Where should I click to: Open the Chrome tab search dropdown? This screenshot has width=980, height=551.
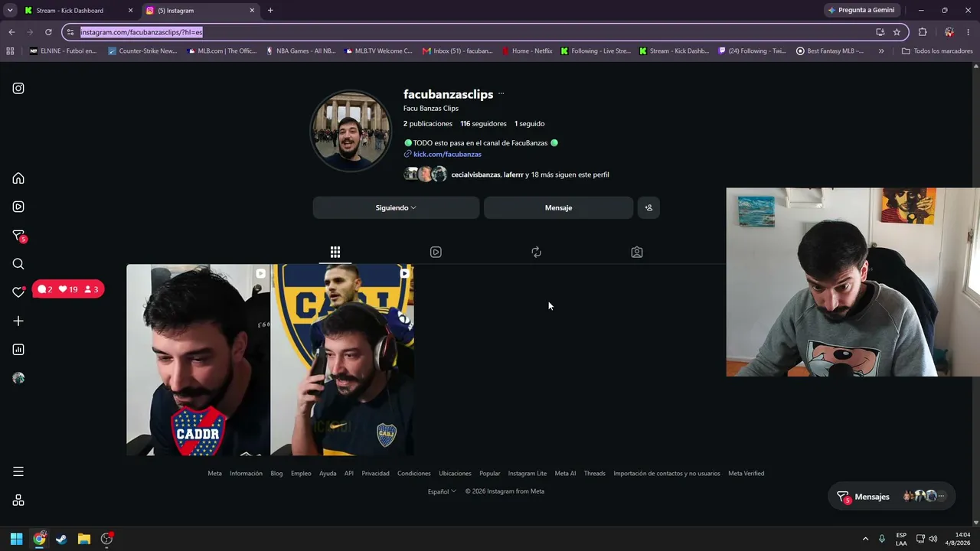tap(10, 11)
